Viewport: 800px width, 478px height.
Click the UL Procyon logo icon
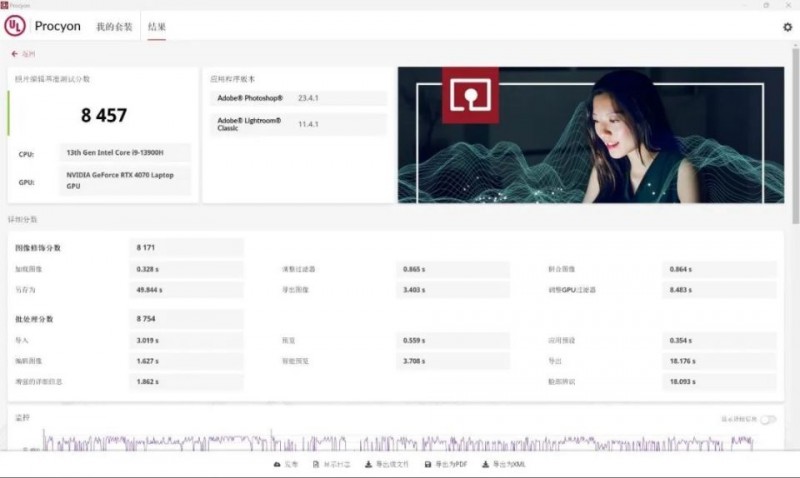pos(15,26)
